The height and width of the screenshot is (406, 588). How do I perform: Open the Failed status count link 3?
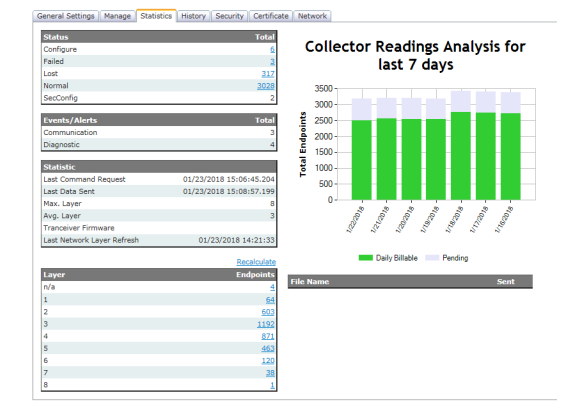[x=272, y=61]
